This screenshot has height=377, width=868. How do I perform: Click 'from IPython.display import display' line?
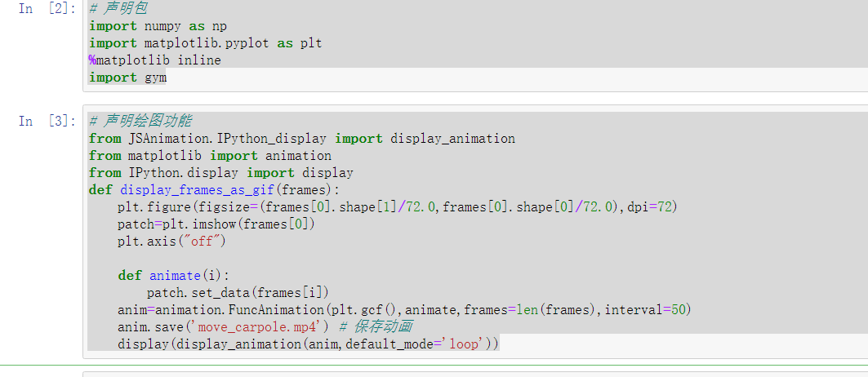[220, 173]
